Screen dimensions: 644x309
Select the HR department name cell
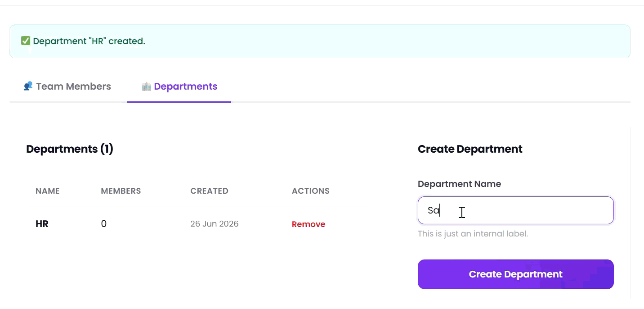(42, 224)
